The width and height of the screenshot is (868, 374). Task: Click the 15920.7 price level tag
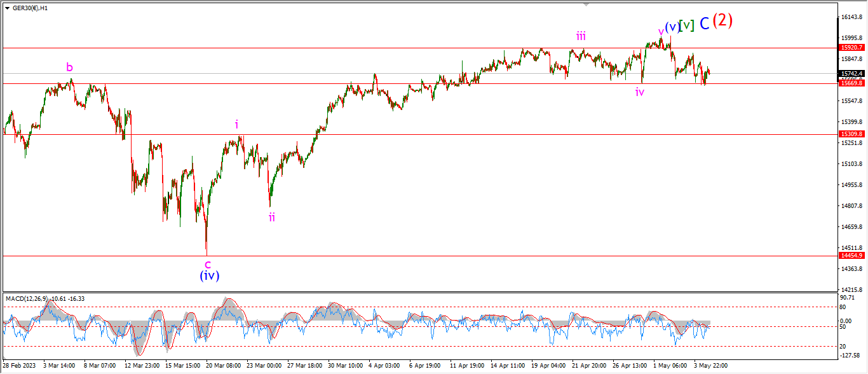click(851, 48)
